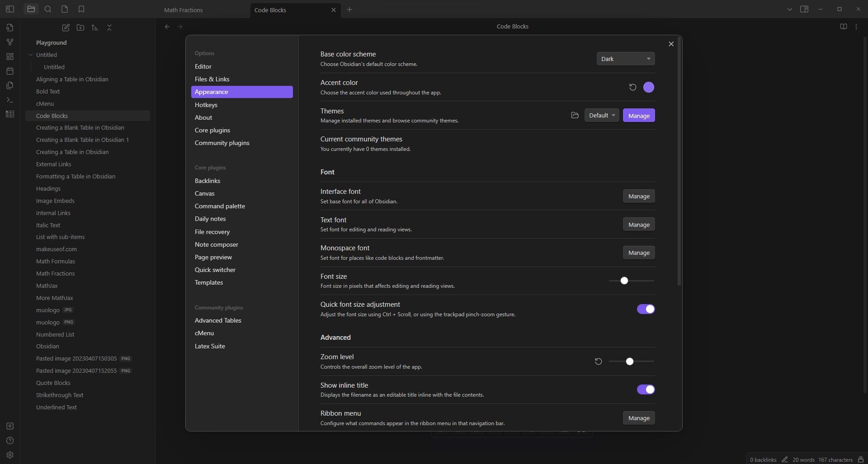Collapse all folders in the file explorer
This screenshot has height=464, width=868.
pyautogui.click(x=109, y=28)
